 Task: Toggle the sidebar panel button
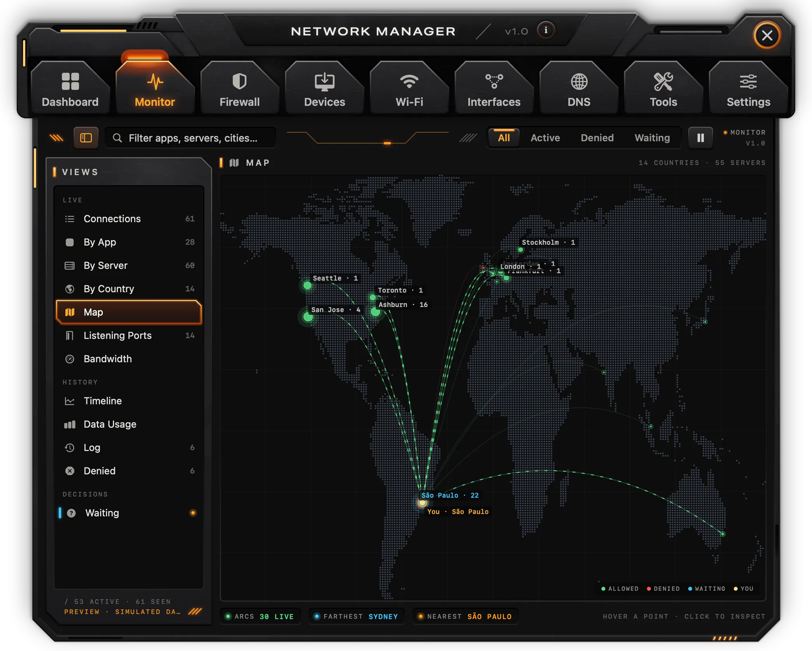[86, 138]
